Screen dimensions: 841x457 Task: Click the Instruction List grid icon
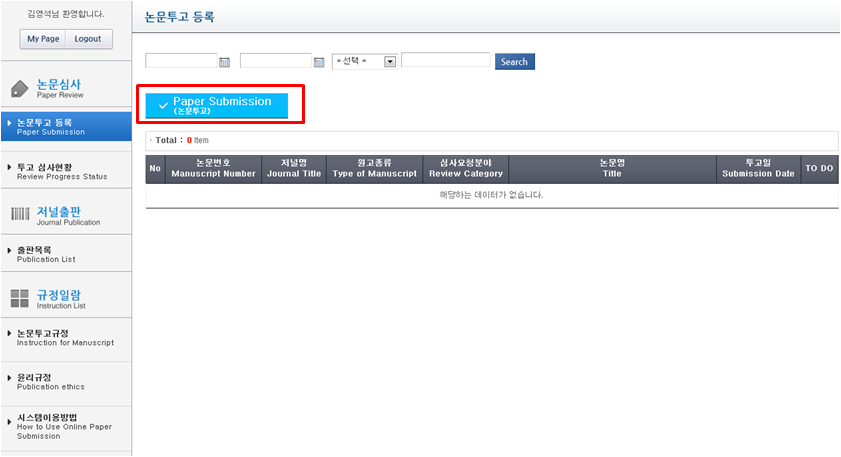pyautogui.click(x=20, y=298)
